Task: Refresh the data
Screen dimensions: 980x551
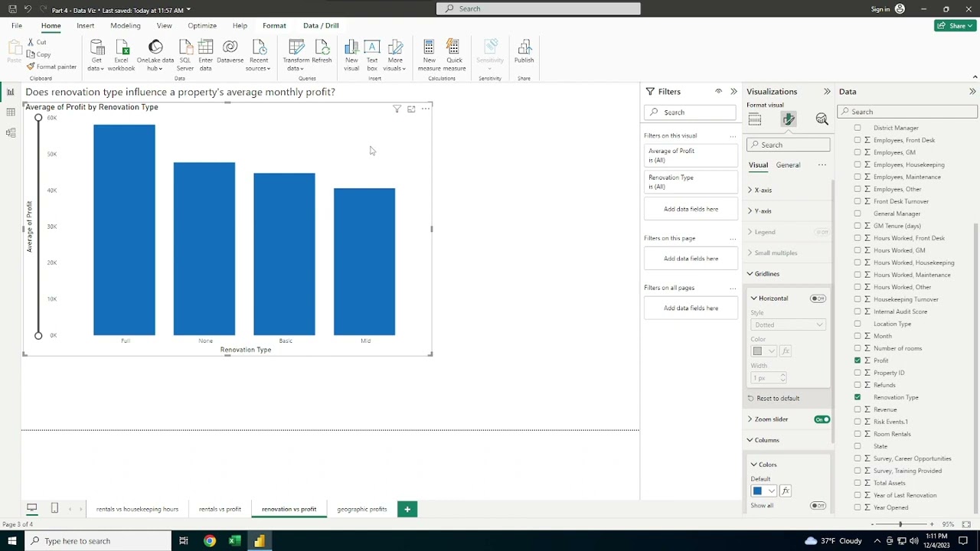Action: (322, 52)
